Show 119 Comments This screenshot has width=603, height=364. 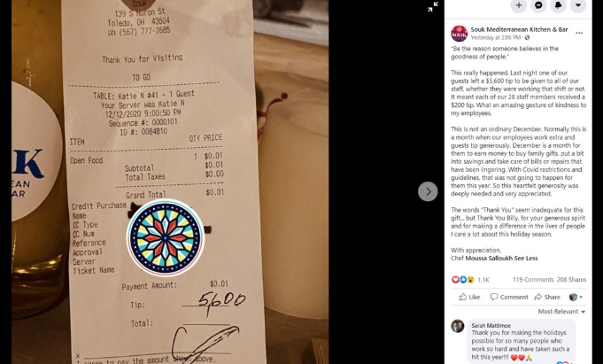533,280
